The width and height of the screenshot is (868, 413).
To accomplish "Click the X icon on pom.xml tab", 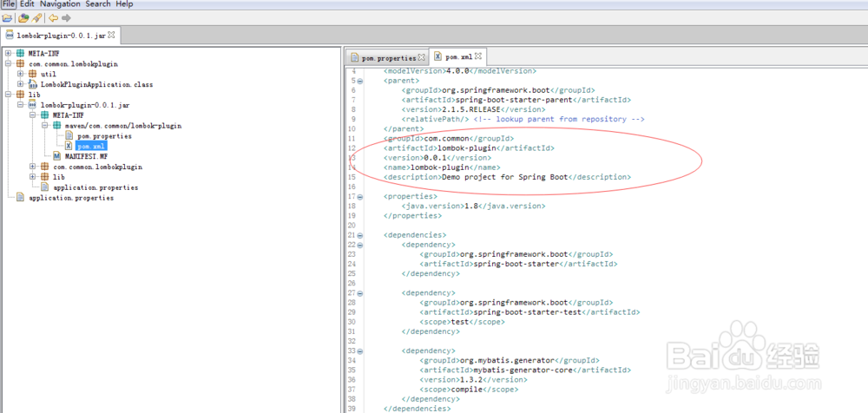I will pyautogui.click(x=437, y=56).
